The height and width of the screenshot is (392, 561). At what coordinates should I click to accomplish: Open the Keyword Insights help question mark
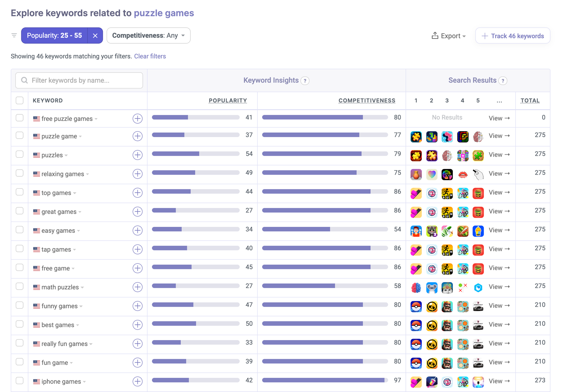pos(305,80)
